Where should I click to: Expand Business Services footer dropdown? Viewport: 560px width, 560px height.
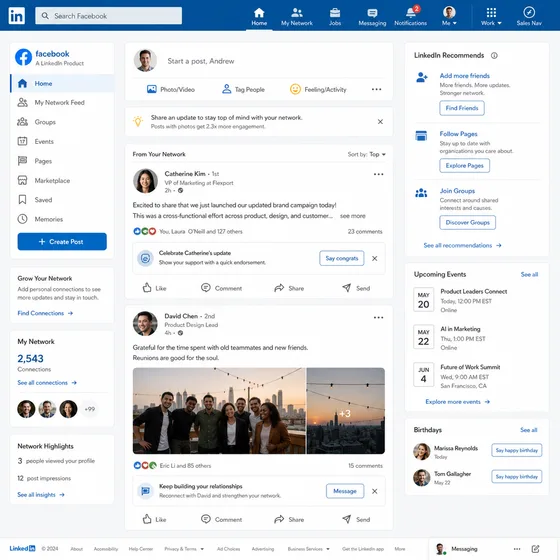pos(309,549)
